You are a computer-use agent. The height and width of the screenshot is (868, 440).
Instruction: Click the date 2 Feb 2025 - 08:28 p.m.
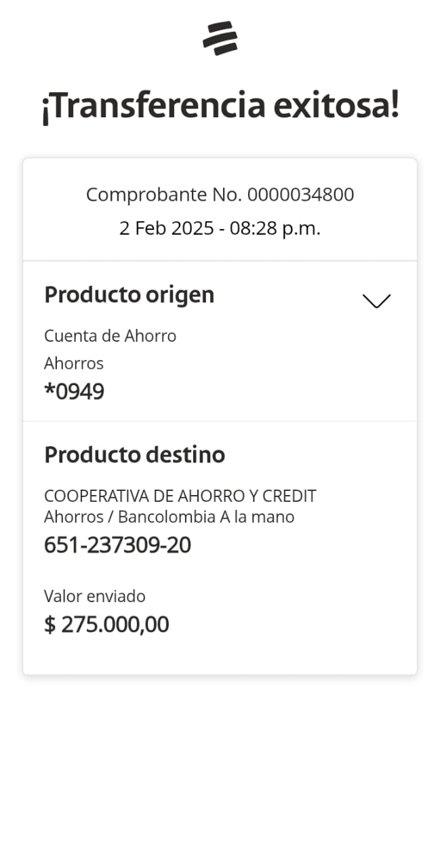pos(220,229)
